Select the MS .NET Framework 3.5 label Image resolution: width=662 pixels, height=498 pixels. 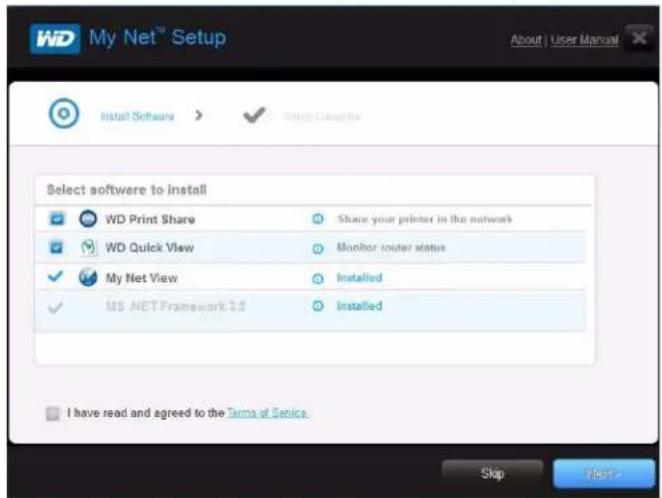175,306
